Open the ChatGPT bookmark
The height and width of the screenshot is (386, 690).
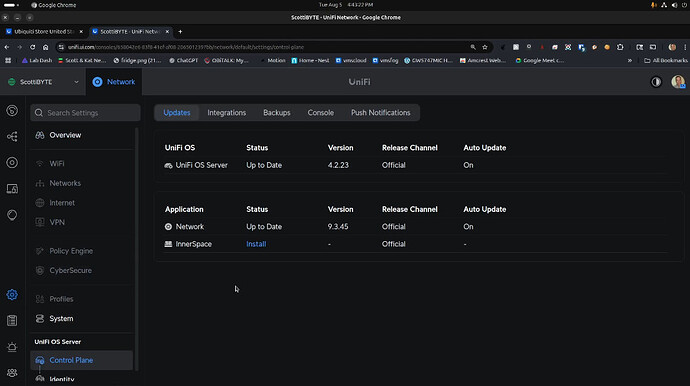(x=184, y=60)
